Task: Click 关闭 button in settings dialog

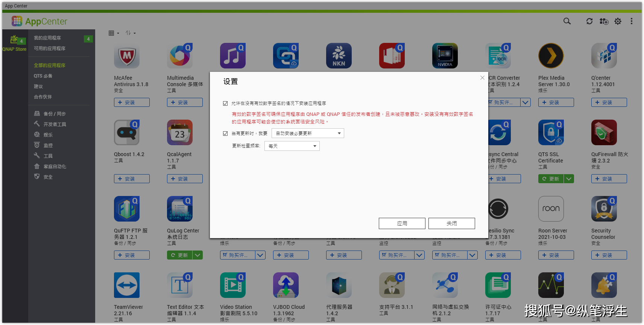Action: click(x=452, y=223)
